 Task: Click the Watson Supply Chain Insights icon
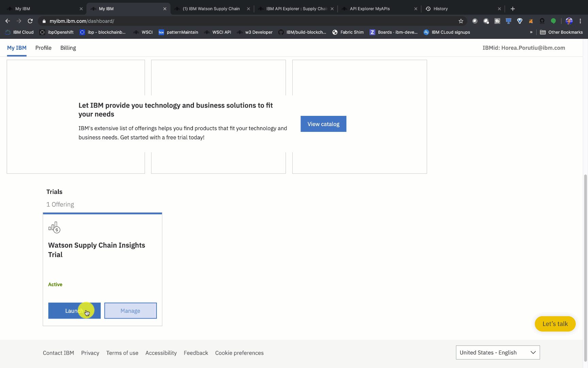54,227
